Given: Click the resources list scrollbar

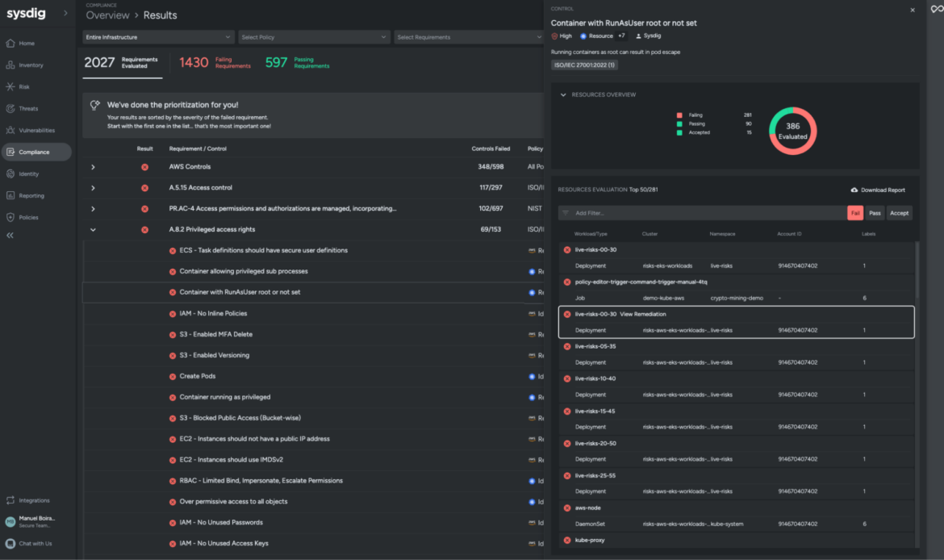Looking at the screenshot, I should click(917, 271).
